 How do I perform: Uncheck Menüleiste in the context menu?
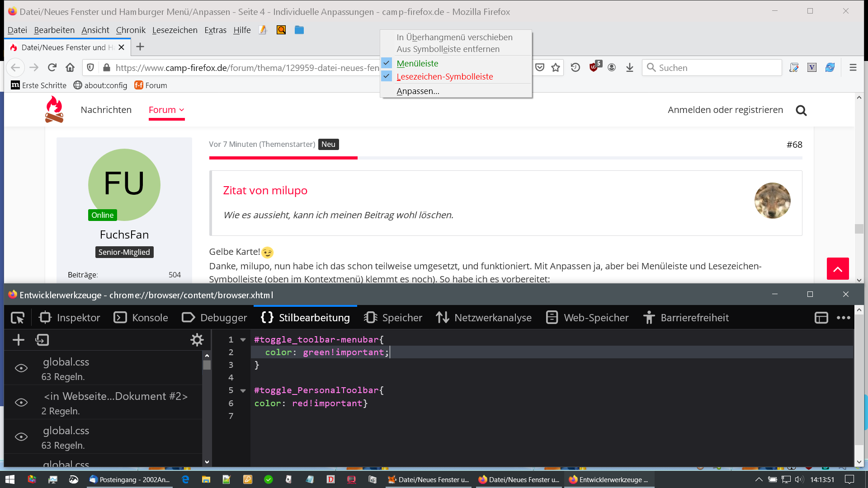417,64
